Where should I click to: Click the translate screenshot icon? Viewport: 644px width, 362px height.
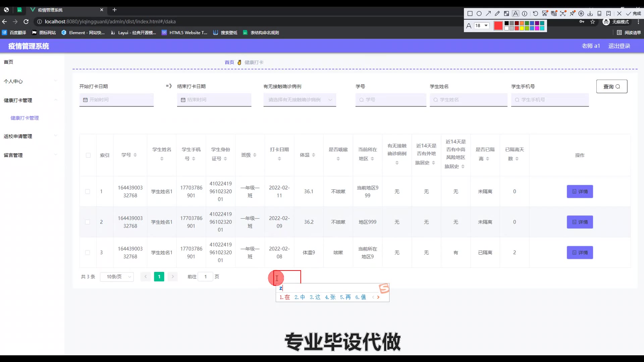coord(554,14)
